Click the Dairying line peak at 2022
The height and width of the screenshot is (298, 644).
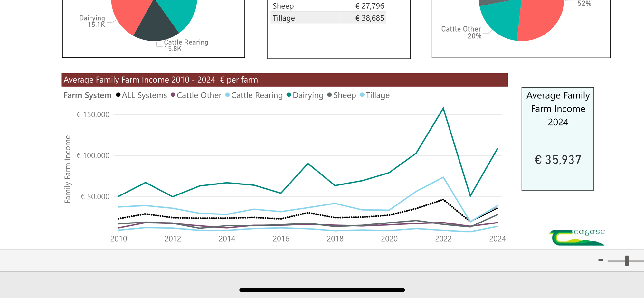coord(443,108)
